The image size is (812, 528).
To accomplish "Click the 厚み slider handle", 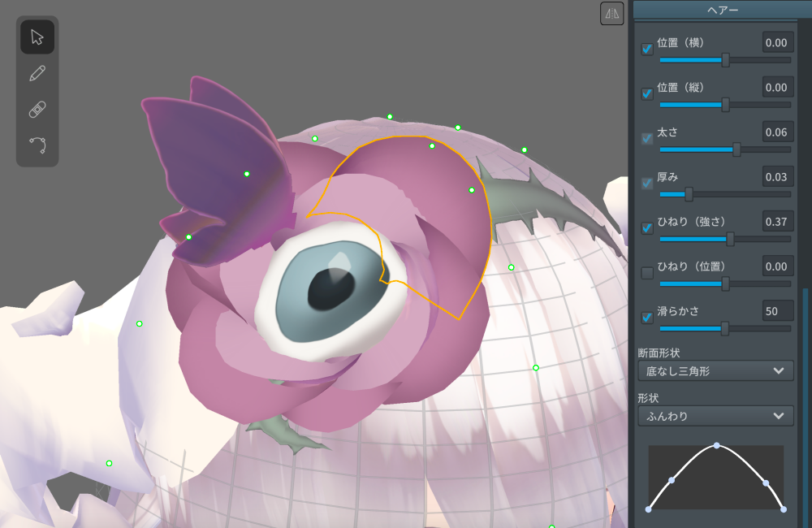I will point(689,194).
